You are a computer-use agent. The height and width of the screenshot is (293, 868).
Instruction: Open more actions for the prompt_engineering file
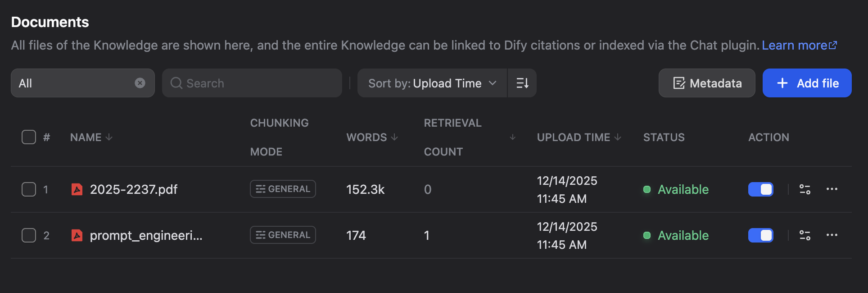[832, 235]
